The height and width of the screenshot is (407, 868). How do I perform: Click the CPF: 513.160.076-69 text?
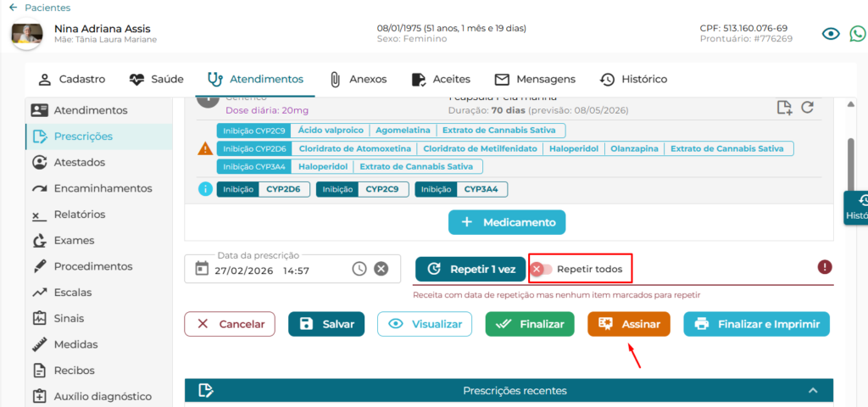743,28
